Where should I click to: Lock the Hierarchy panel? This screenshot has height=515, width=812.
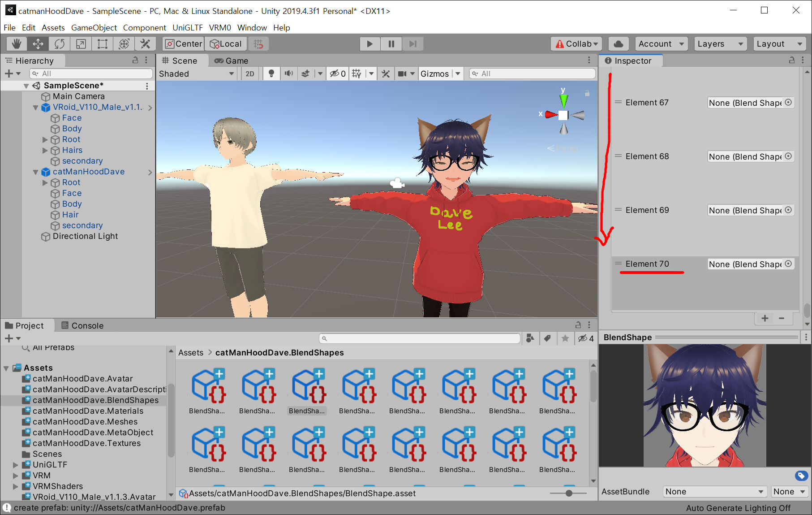coord(135,61)
